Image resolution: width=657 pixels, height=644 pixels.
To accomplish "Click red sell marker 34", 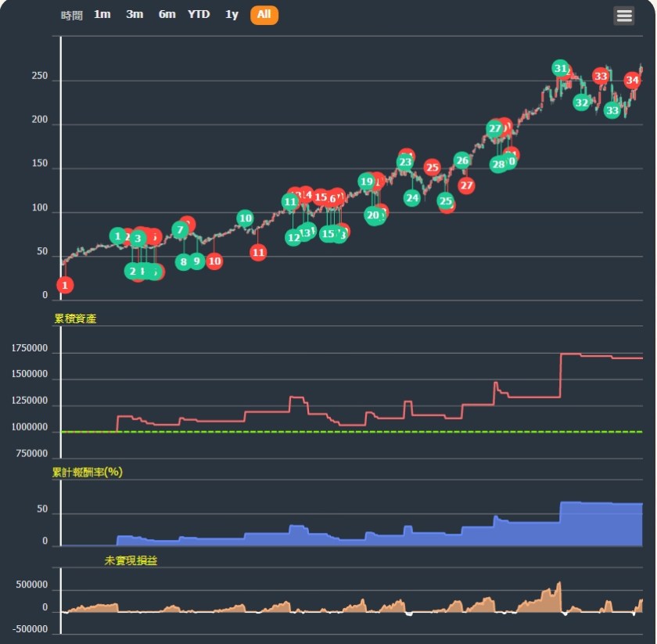I will pyautogui.click(x=633, y=80).
